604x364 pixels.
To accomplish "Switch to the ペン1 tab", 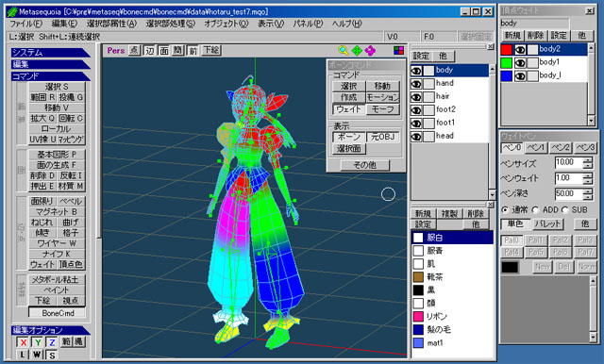I will pyautogui.click(x=536, y=148).
